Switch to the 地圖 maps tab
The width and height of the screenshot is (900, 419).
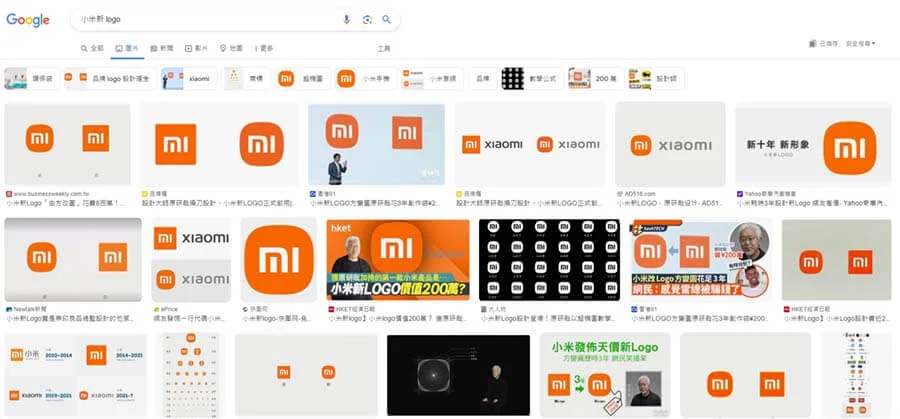click(231, 48)
